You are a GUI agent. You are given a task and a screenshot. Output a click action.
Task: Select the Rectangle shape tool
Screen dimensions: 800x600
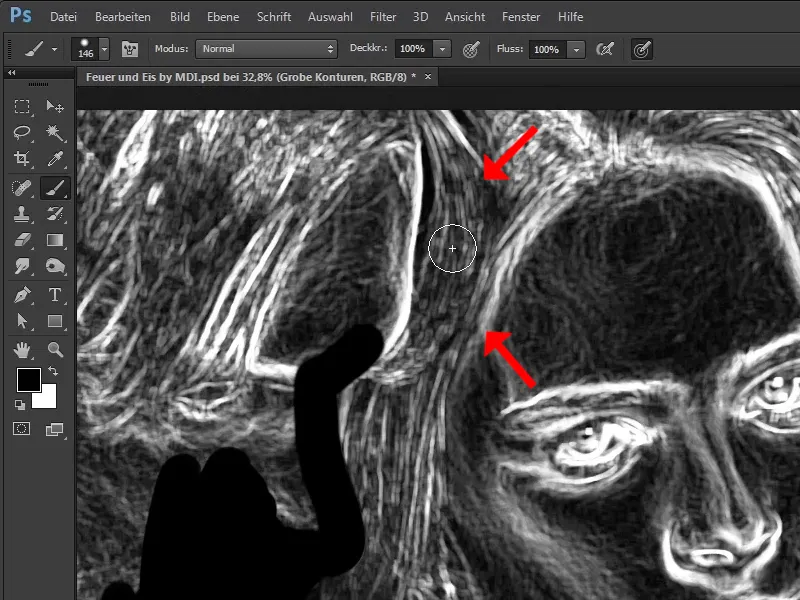pyautogui.click(x=55, y=321)
